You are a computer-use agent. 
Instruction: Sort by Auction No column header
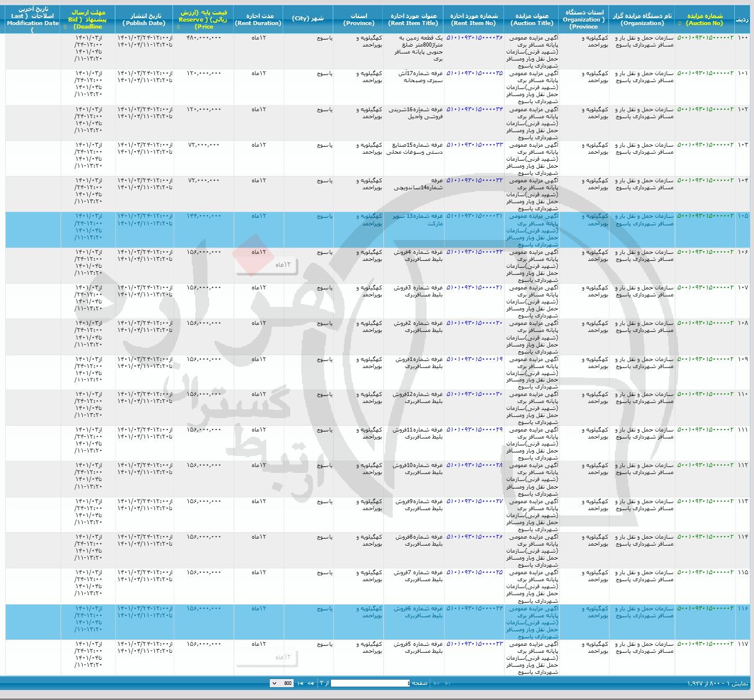(x=704, y=19)
